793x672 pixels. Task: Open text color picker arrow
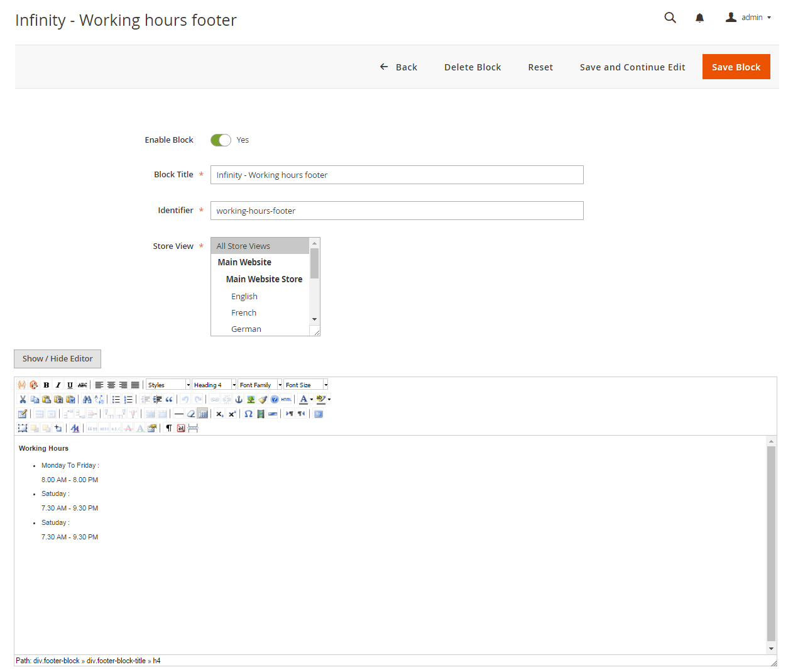pyautogui.click(x=312, y=399)
